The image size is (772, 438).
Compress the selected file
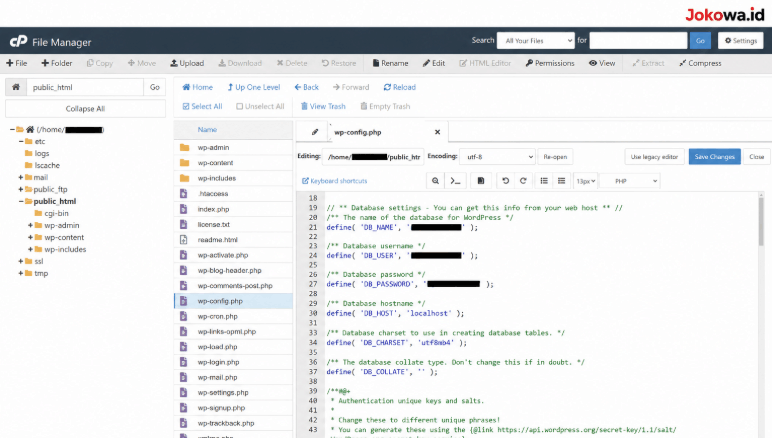pos(700,63)
